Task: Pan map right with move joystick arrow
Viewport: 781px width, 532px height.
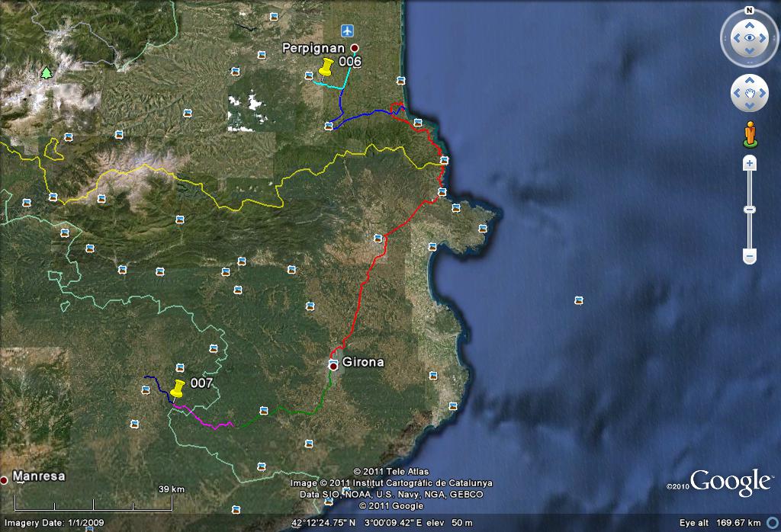Action: (x=762, y=93)
